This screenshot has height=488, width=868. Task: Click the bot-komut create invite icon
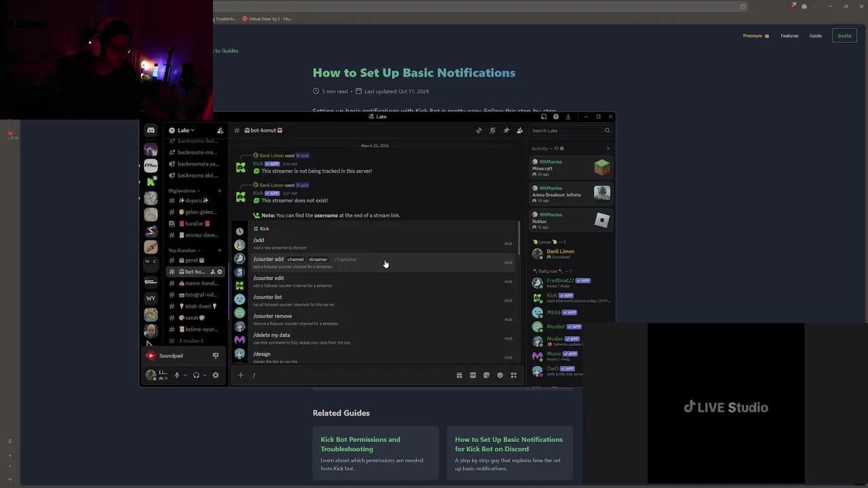[x=212, y=272]
